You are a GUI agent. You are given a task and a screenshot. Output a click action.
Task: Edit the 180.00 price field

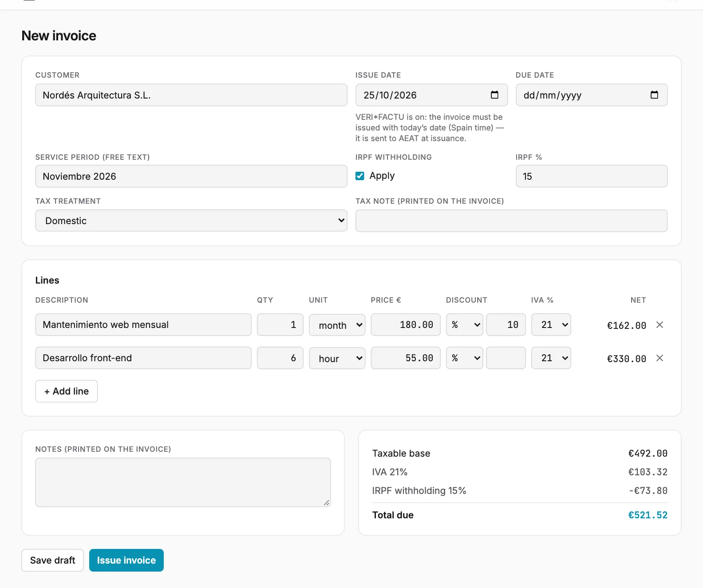click(x=406, y=325)
